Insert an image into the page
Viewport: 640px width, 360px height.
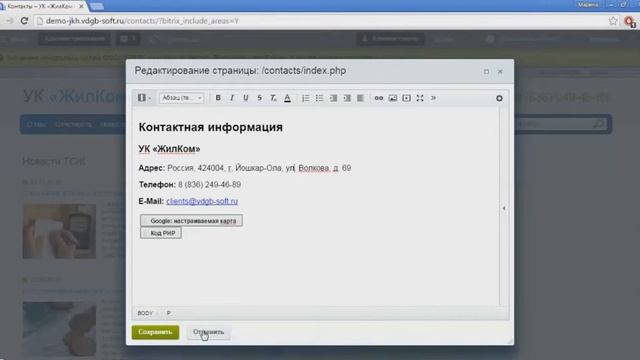[393, 98]
